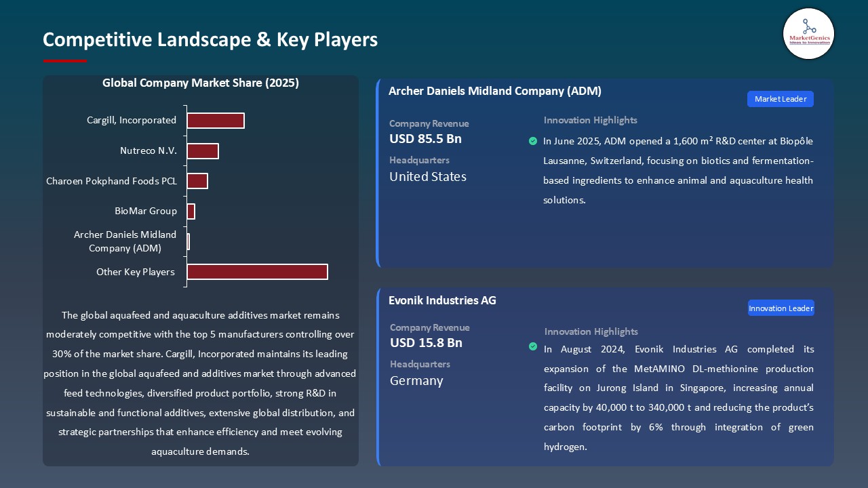
Task: Click the Other Key Players bar
Action: click(x=257, y=271)
